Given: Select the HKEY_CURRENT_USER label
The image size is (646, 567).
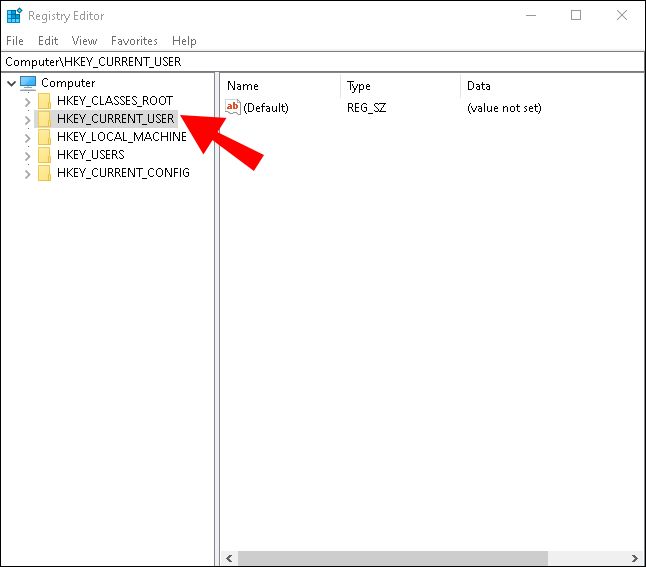Looking at the screenshot, I should click(x=116, y=119).
